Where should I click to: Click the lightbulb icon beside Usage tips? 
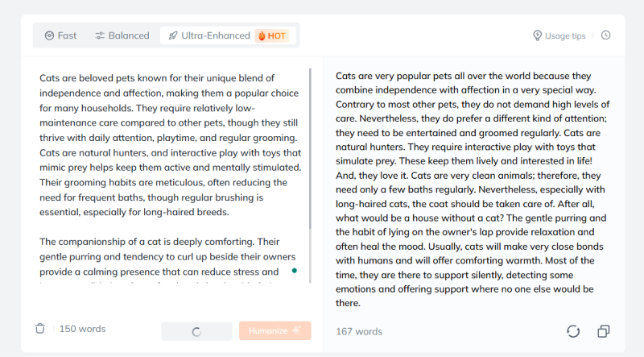click(538, 35)
